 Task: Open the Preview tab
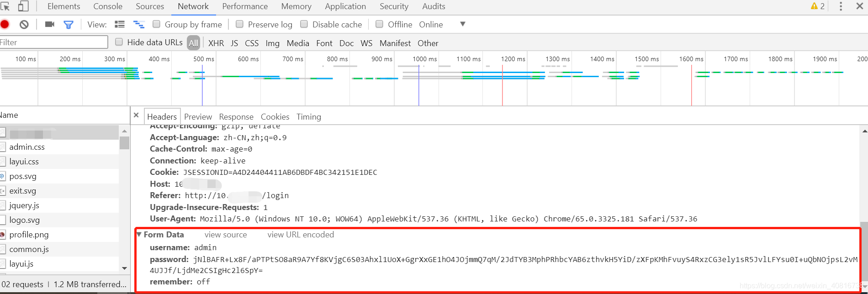(198, 117)
